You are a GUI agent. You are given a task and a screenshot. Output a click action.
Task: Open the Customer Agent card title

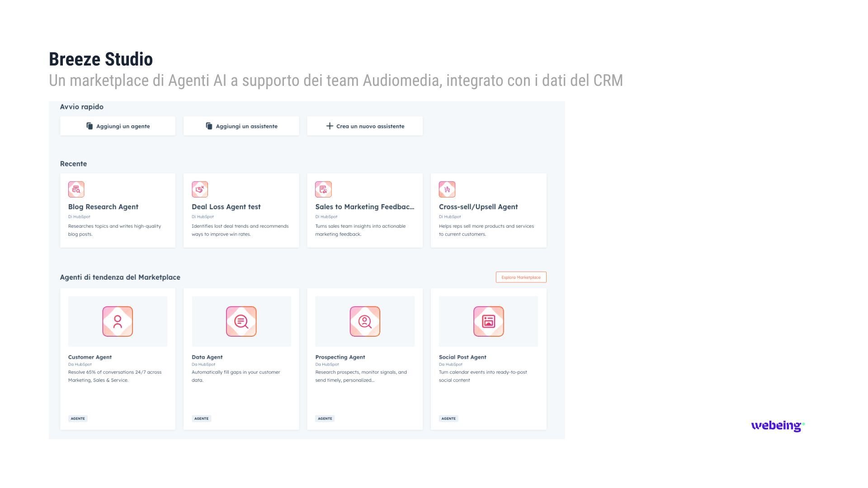(90, 357)
